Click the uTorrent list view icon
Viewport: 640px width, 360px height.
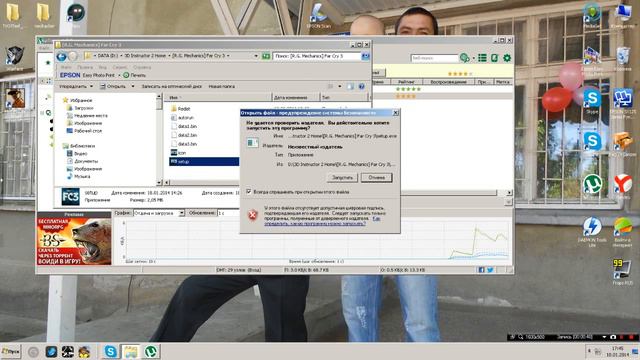click(x=482, y=58)
